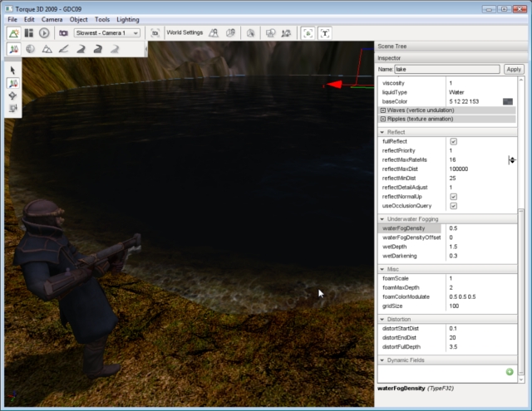Toggle the fullReflect checkbox
This screenshot has height=411, width=532.
453,141
